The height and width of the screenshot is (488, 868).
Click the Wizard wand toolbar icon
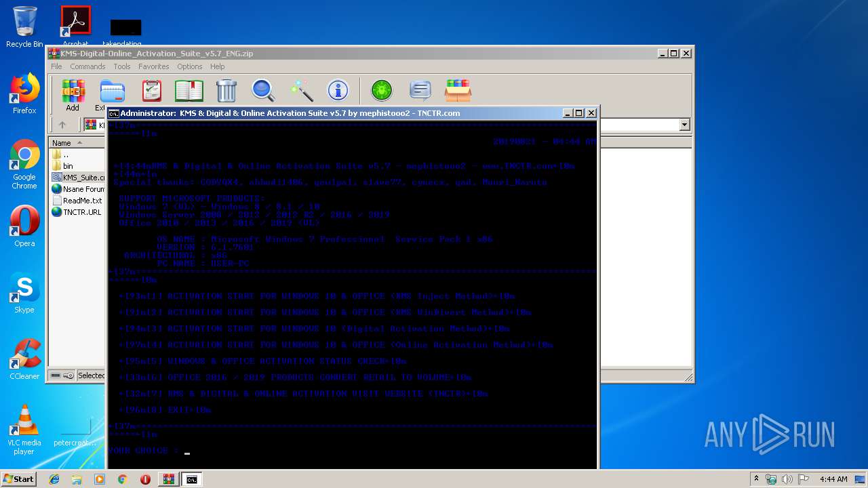pos(300,90)
